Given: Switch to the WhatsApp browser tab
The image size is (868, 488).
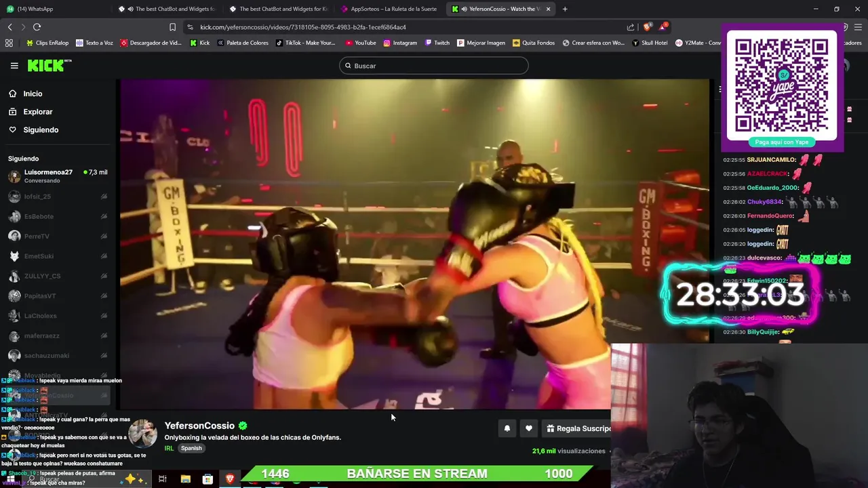Looking at the screenshot, I should pos(56,9).
